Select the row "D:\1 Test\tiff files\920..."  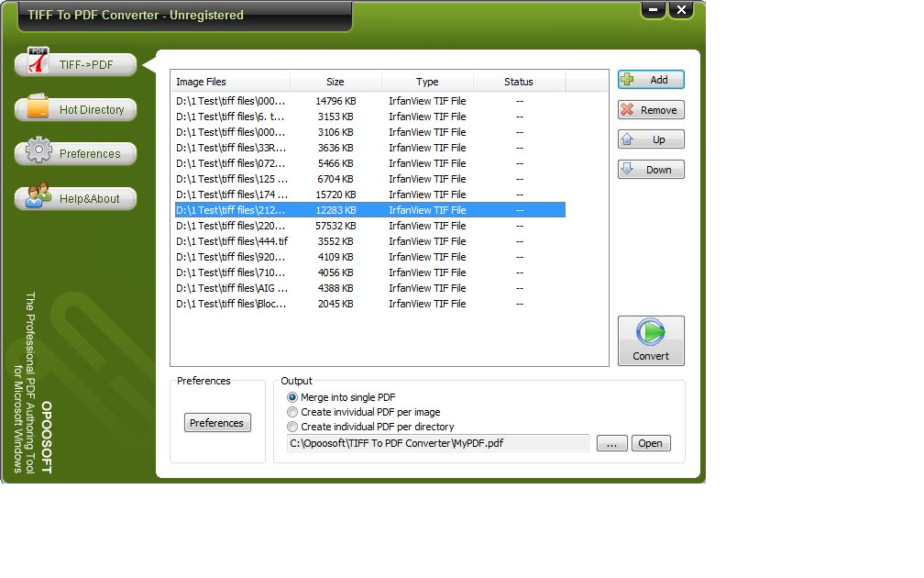[x=370, y=257]
